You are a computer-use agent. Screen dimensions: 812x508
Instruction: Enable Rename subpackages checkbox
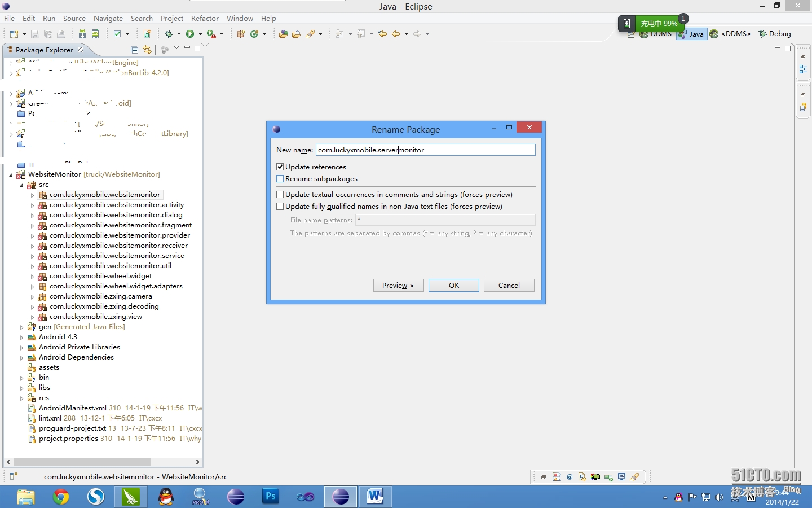(280, 179)
